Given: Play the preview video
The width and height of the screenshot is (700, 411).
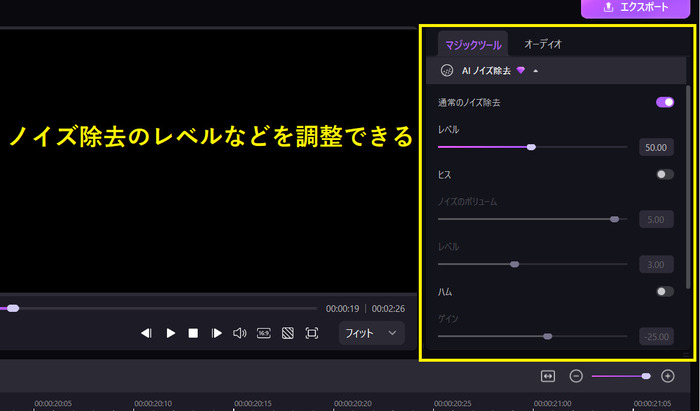Looking at the screenshot, I should (x=171, y=333).
